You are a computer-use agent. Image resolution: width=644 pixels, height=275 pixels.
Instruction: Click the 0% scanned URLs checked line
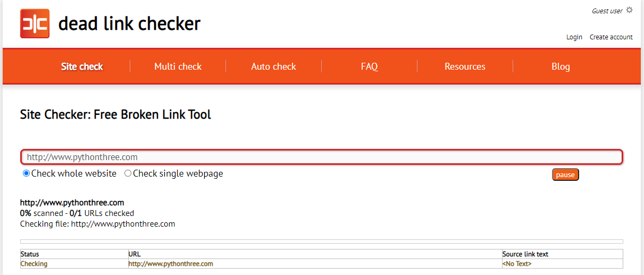point(77,213)
